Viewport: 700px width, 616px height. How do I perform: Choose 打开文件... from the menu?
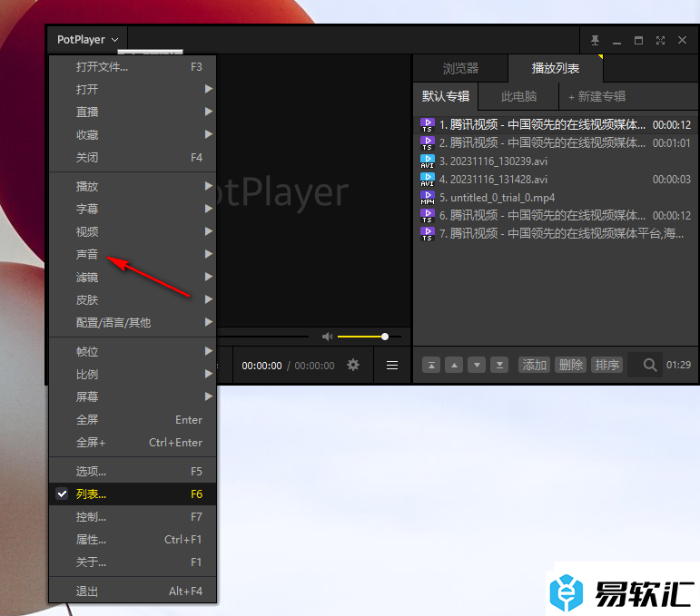point(133,67)
